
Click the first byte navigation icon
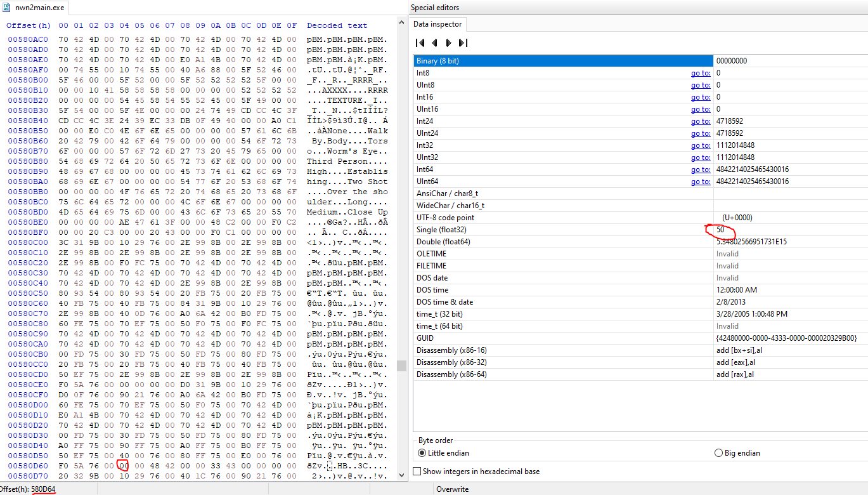click(x=420, y=43)
